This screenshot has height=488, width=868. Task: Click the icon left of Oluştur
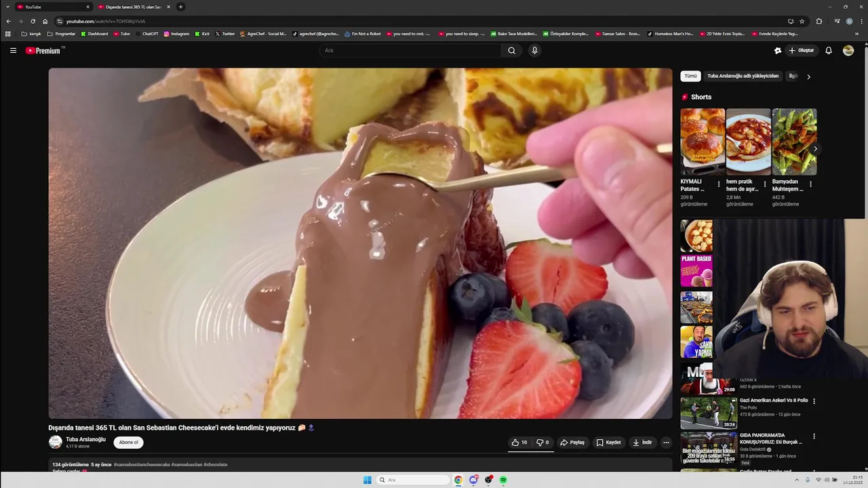(x=778, y=50)
